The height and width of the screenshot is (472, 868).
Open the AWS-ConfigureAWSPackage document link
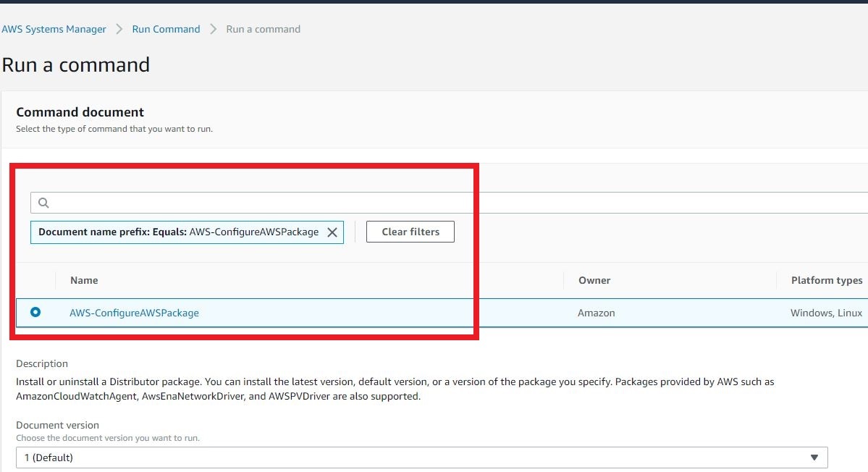[134, 313]
